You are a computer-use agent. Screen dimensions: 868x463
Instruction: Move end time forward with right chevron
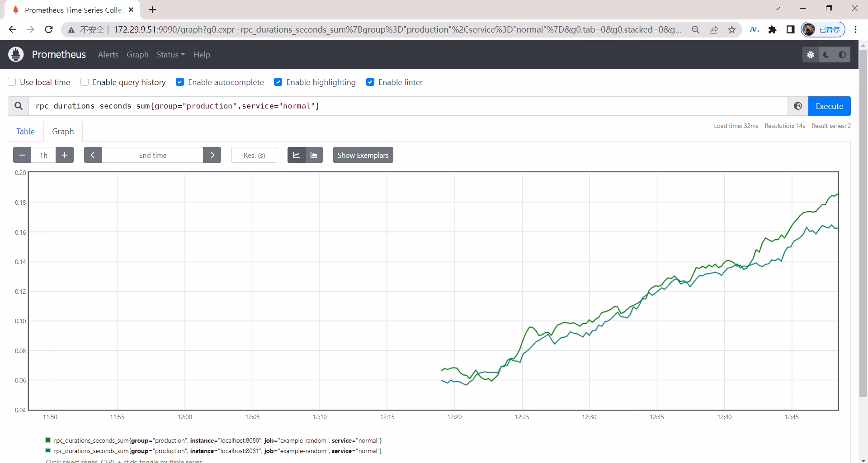(212, 155)
